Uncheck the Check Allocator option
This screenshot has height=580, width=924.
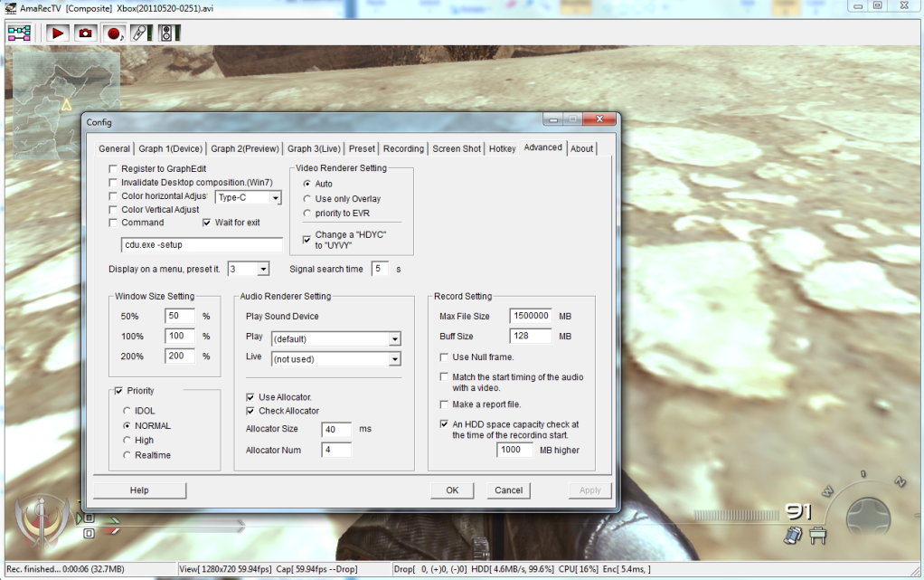coord(250,411)
